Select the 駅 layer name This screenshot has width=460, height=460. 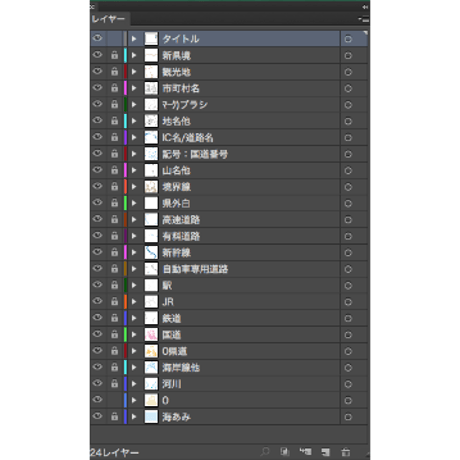[x=167, y=286]
